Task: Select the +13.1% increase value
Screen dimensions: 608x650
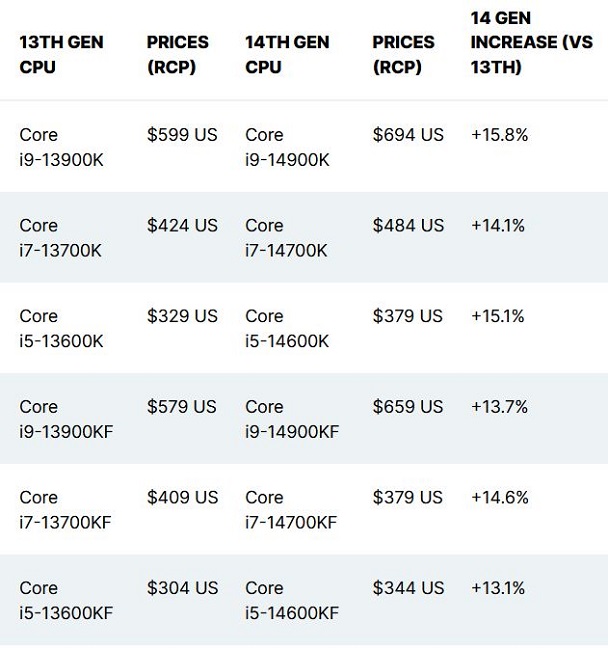Action: [498, 588]
